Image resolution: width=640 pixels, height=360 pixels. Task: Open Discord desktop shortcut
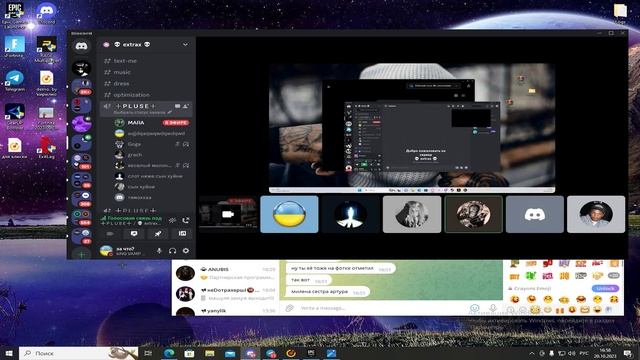pyautogui.click(x=46, y=13)
